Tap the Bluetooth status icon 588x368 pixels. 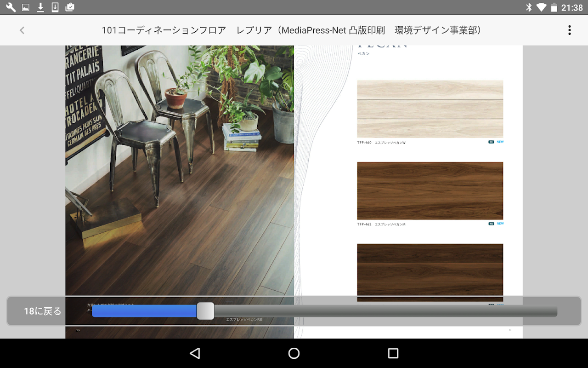pos(529,7)
